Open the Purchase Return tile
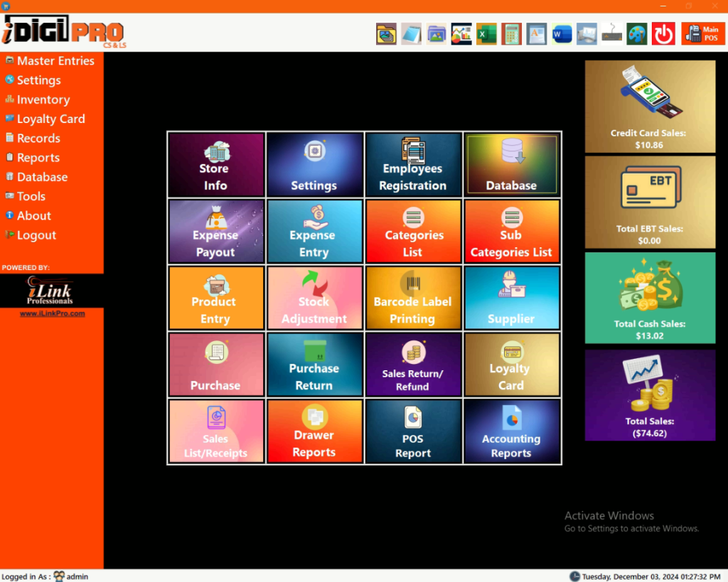The image size is (728, 582). tap(315, 365)
